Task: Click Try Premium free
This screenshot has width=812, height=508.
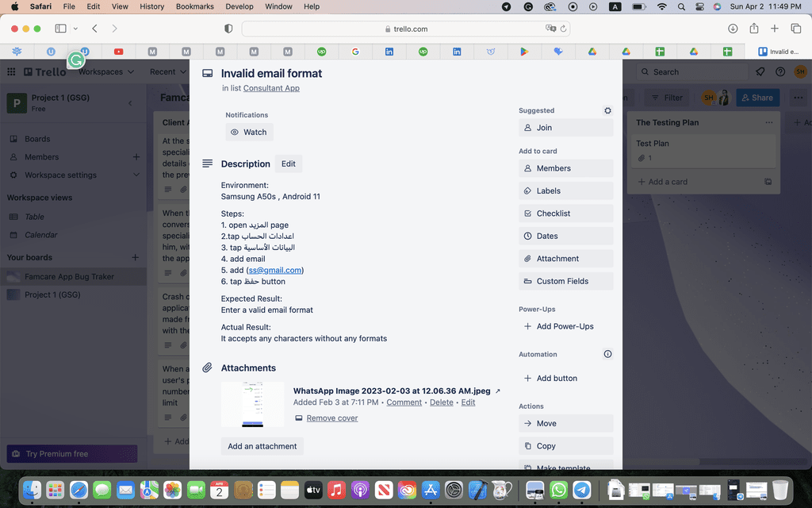Action: [72, 454]
